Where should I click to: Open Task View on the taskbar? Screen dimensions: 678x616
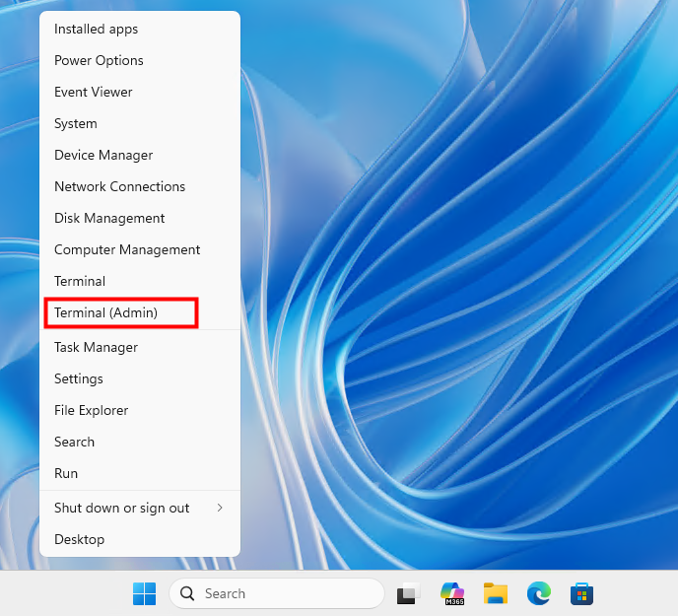click(x=409, y=593)
